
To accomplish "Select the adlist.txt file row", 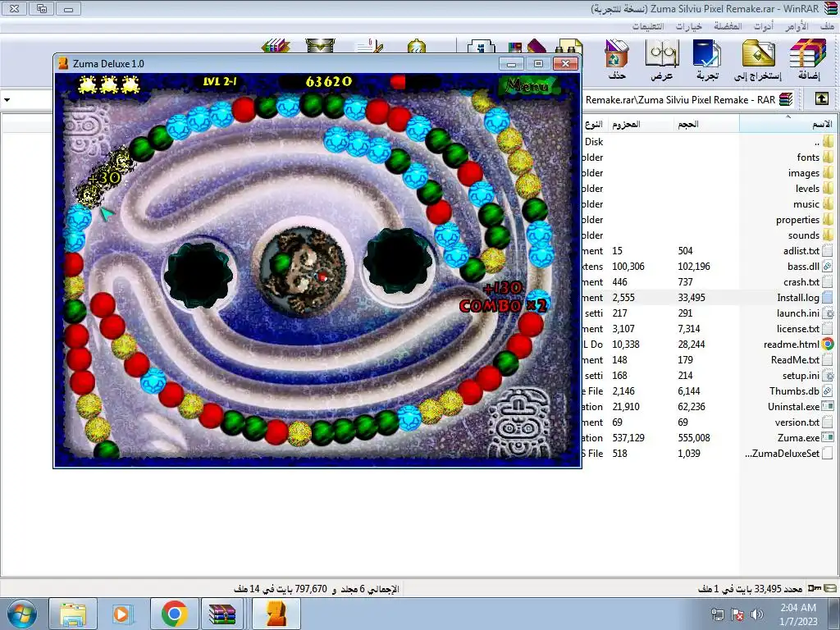I will [x=708, y=251].
